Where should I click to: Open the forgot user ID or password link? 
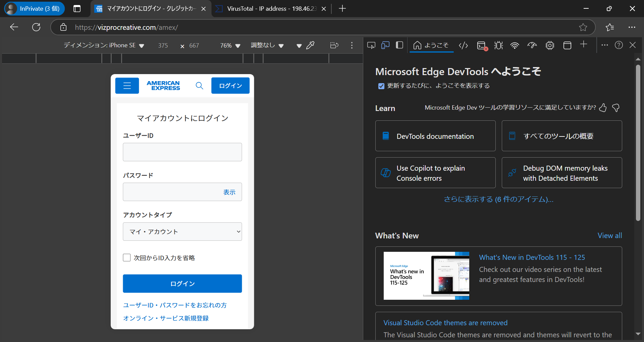click(175, 305)
